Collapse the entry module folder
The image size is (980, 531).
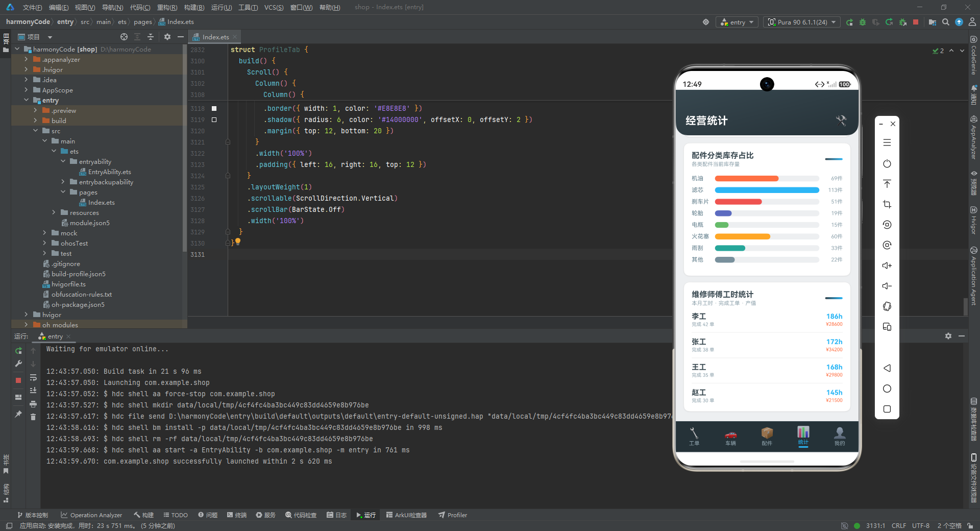click(x=26, y=100)
